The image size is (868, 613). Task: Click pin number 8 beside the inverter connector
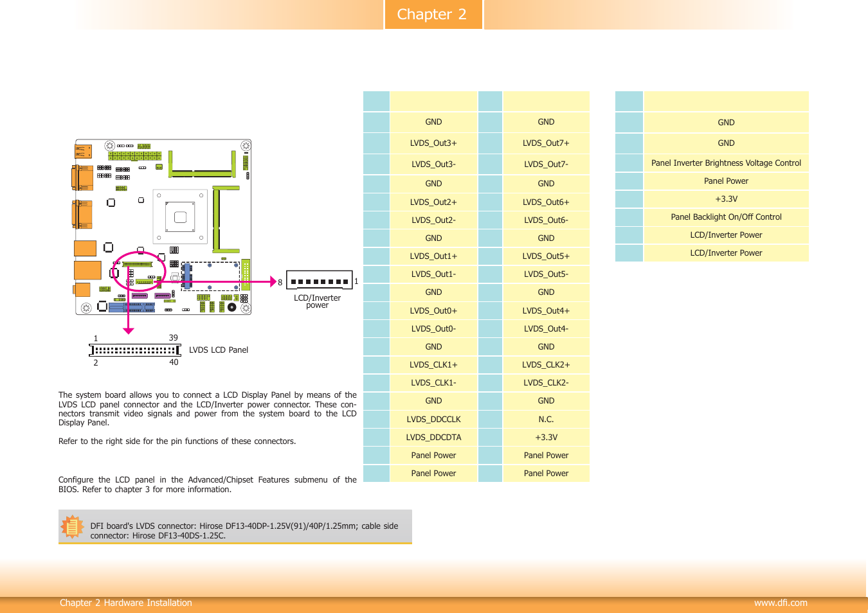click(280, 283)
